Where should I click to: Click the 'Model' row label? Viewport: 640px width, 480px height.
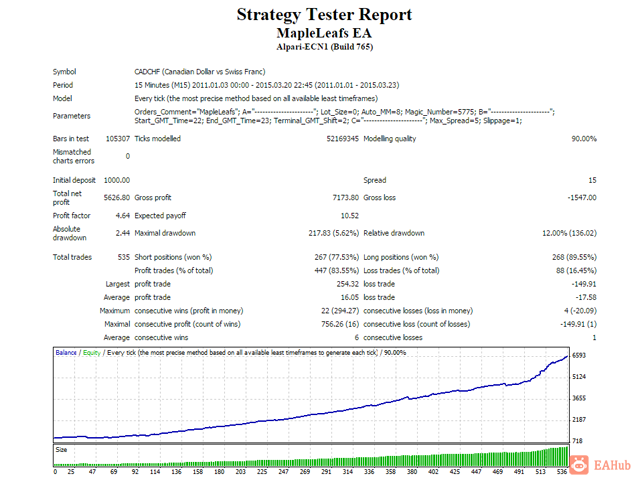click(x=62, y=98)
